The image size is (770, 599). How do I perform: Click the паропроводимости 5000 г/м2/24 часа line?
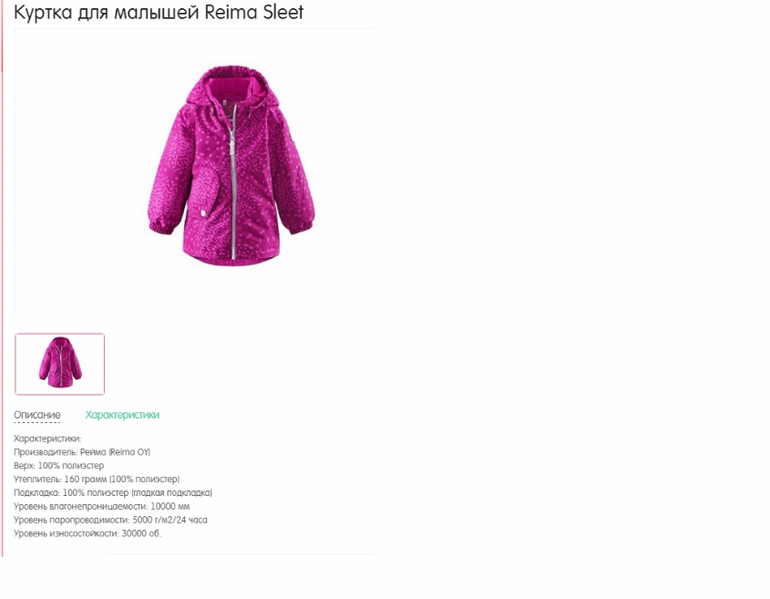click(x=110, y=519)
